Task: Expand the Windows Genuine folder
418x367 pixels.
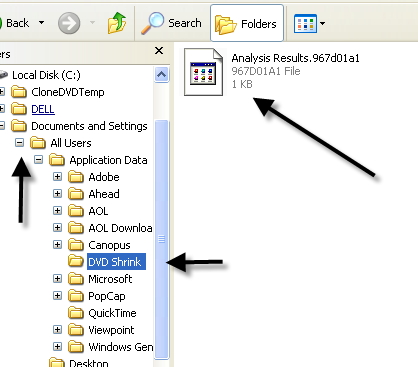Action: pyautogui.click(x=58, y=347)
